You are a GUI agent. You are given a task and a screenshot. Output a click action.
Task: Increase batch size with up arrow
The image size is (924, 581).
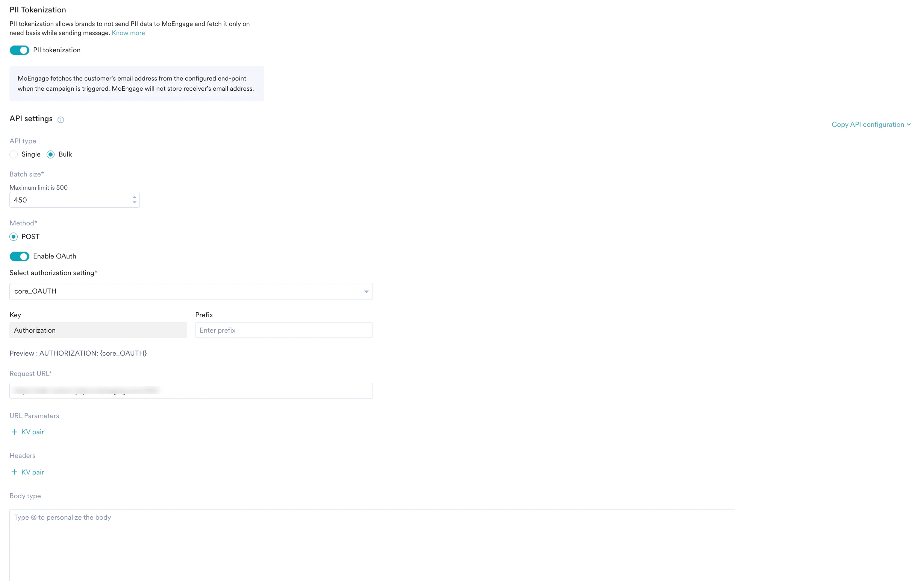coord(134,198)
